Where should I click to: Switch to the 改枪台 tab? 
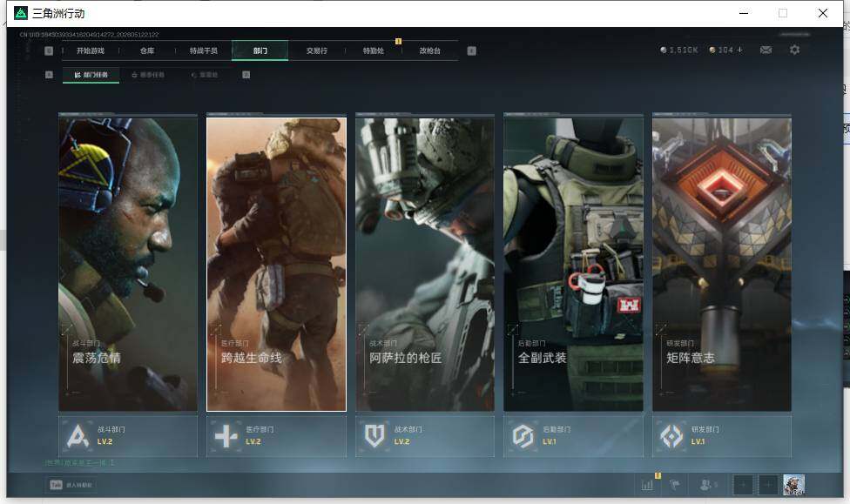tap(430, 51)
